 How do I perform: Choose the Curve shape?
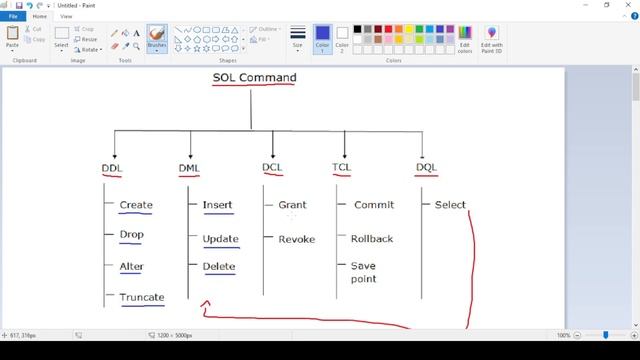click(x=187, y=30)
